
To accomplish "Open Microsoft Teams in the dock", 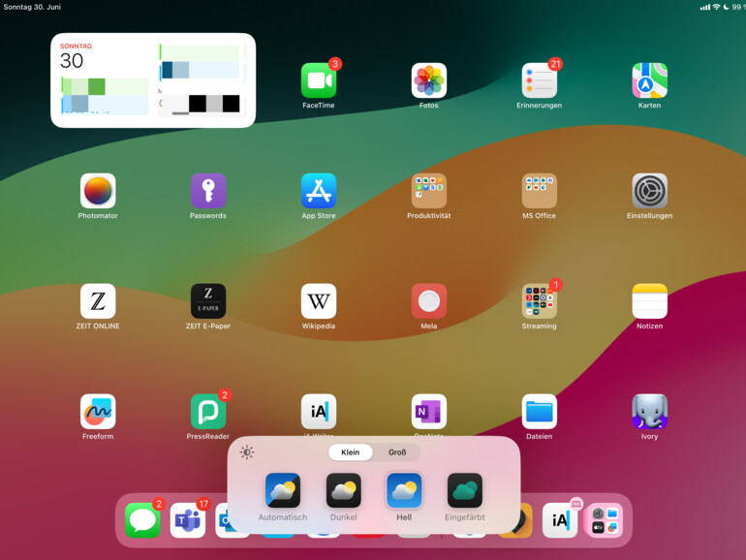I will [x=188, y=520].
